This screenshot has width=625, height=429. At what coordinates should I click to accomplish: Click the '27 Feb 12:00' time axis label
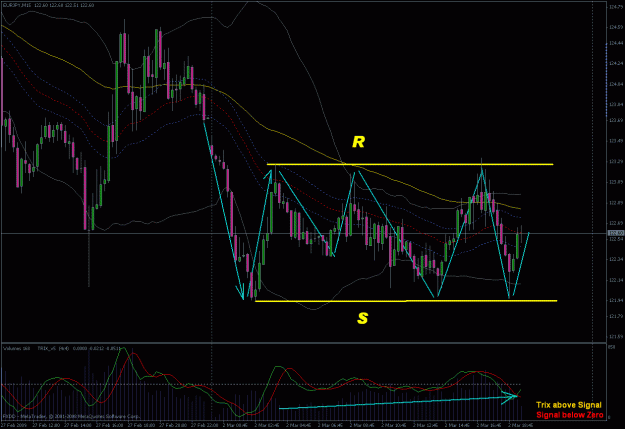(45, 425)
